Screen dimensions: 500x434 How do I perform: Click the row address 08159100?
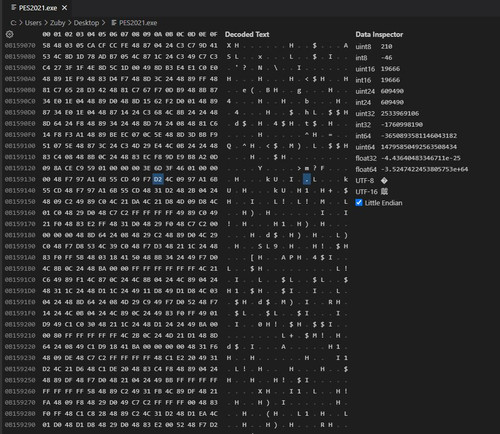pos(20,146)
